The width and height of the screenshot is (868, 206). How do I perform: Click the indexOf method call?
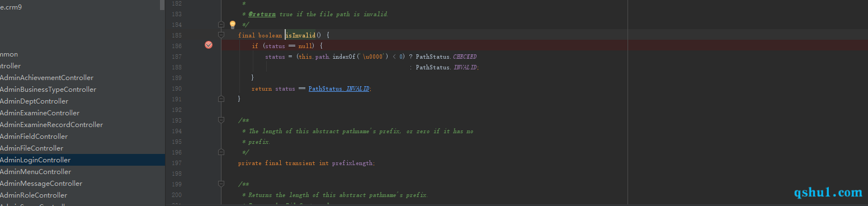343,57
